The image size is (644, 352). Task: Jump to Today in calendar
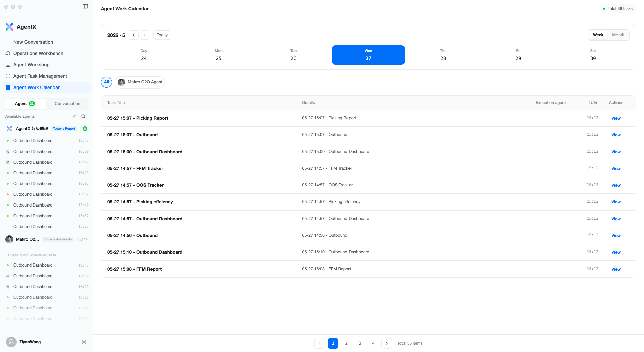(162, 35)
